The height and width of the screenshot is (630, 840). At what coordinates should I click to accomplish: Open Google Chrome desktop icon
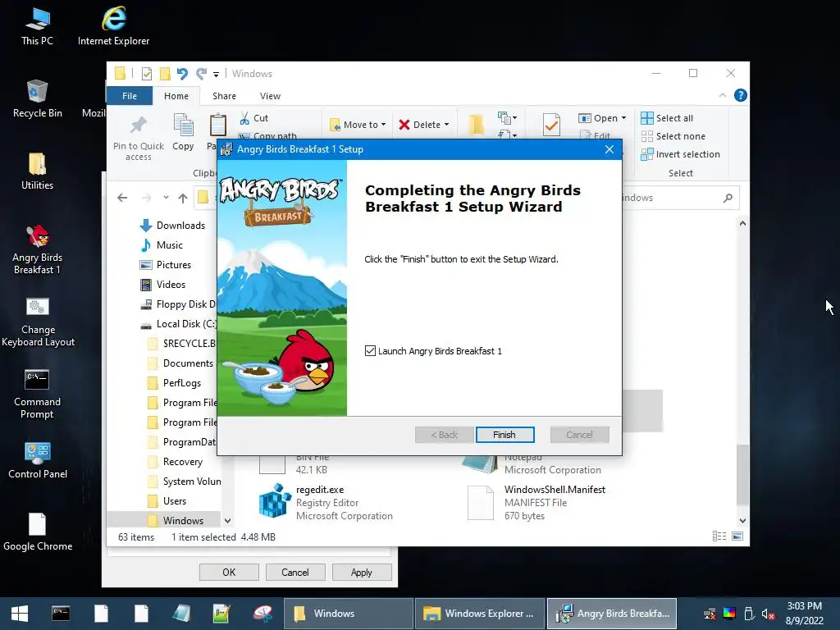38,532
